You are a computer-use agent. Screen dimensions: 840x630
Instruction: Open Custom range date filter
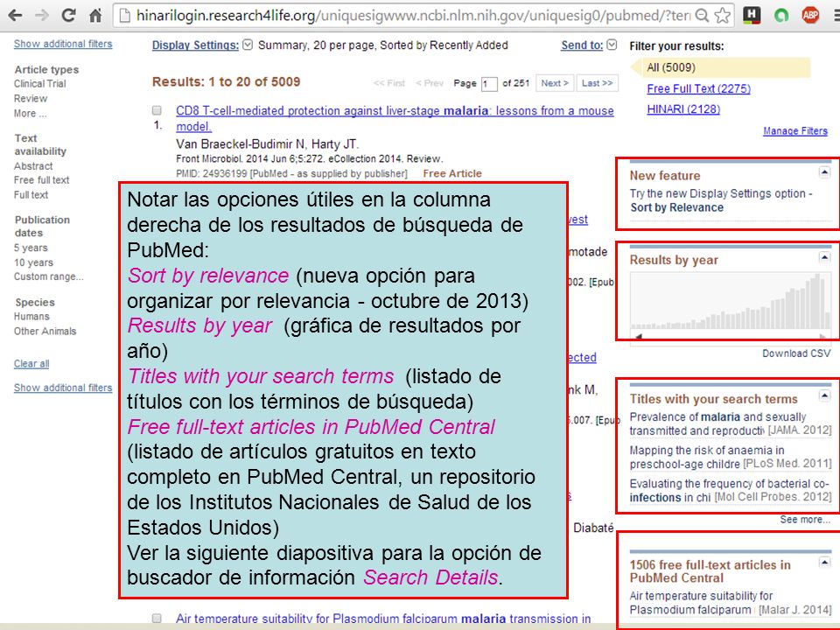(49, 276)
